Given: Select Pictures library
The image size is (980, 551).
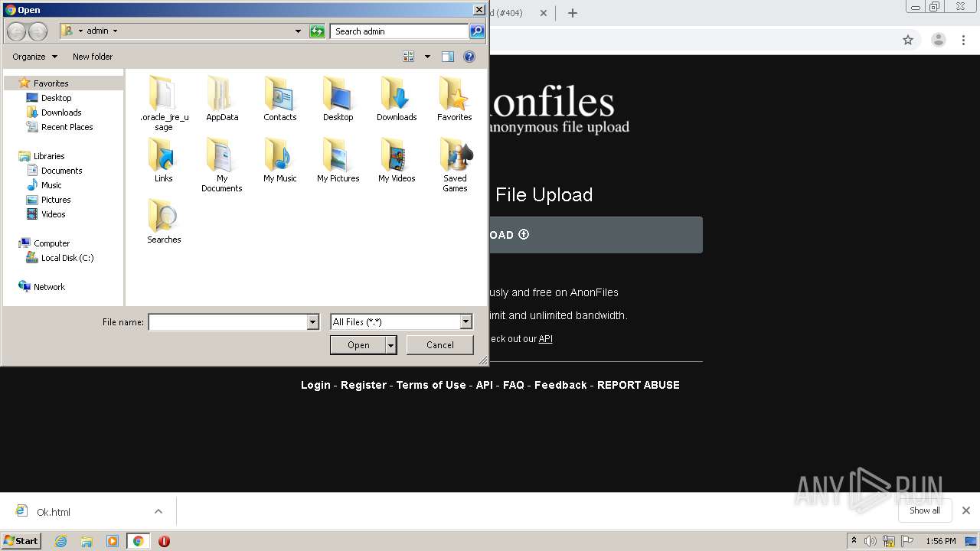Looking at the screenshot, I should tap(55, 200).
